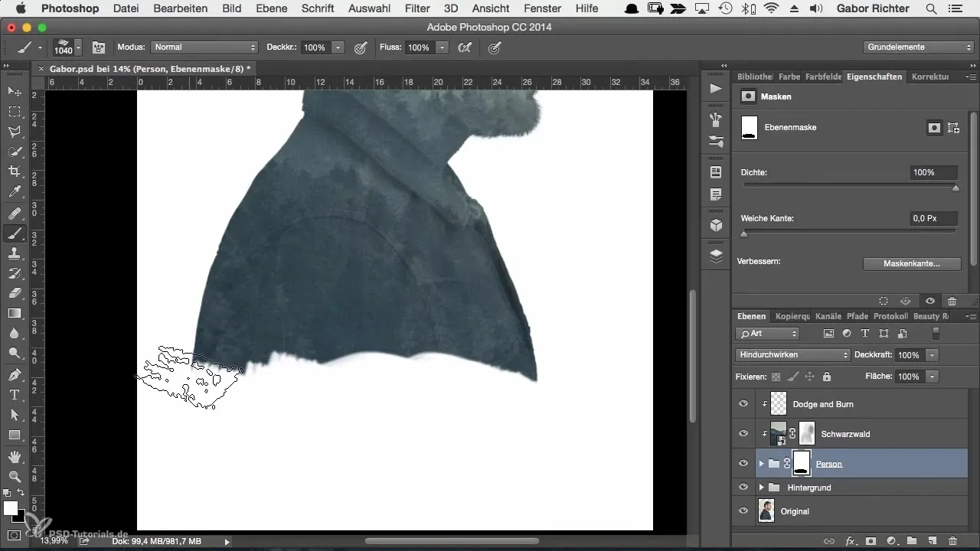Screen dimensions: 980x551
Task: Toggle visibility of Hintergrund group
Action: pyautogui.click(x=743, y=487)
